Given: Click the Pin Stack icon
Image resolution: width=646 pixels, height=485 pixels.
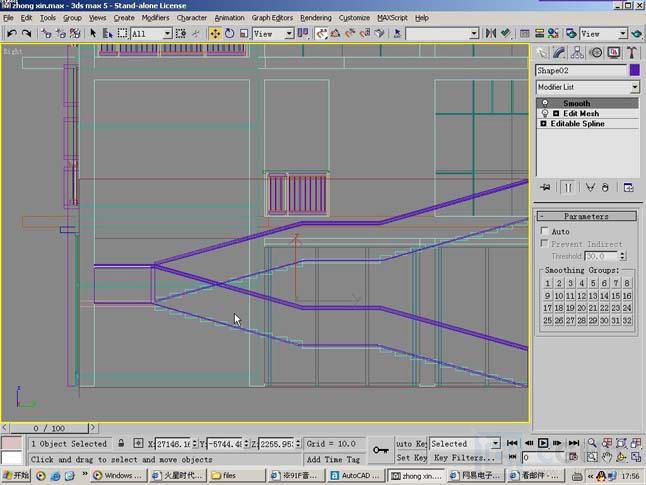Looking at the screenshot, I should (545, 187).
